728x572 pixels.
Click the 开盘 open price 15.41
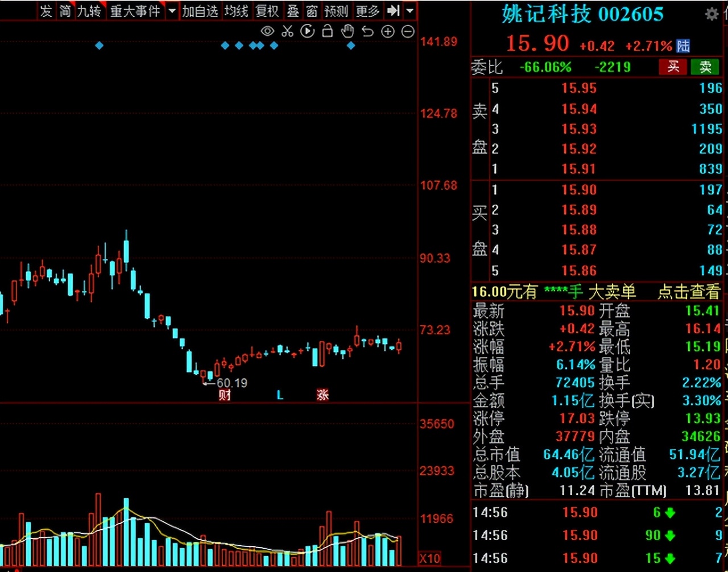702,310
